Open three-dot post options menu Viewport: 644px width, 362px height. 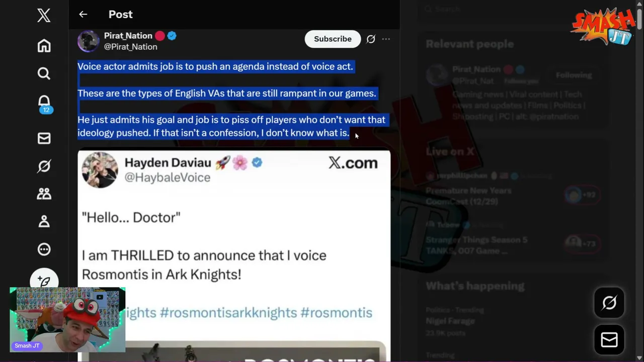click(386, 39)
